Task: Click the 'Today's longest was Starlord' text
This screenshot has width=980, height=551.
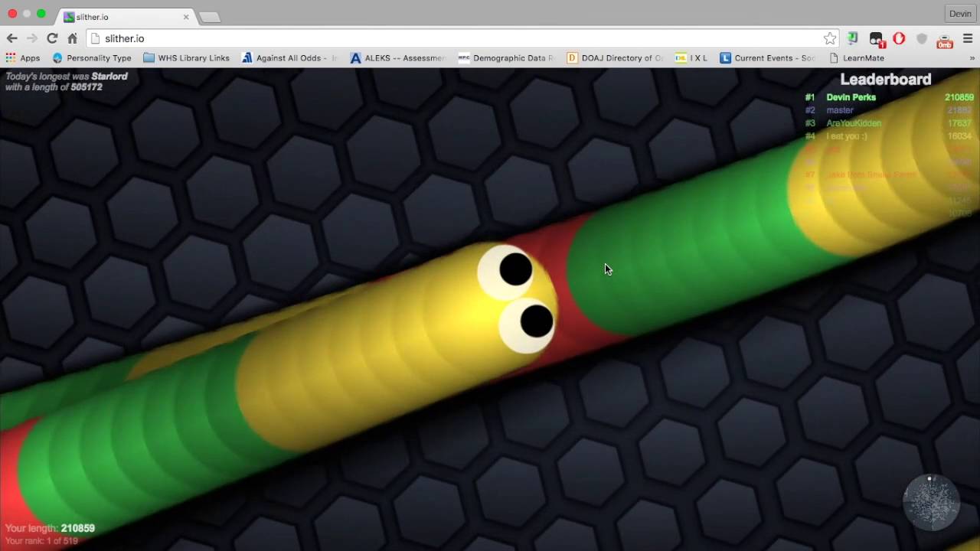Action: pyautogui.click(x=67, y=77)
